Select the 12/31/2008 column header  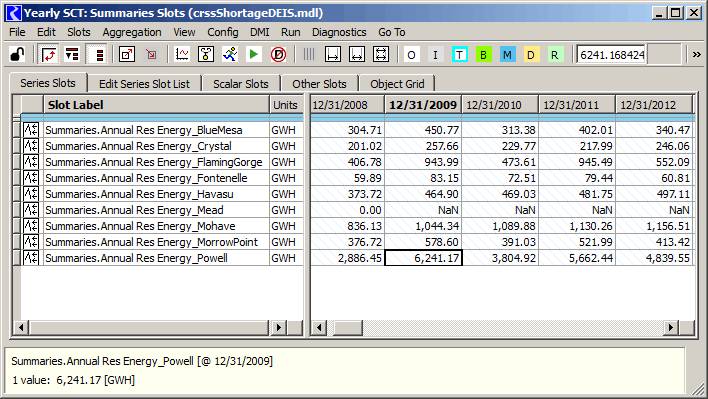coord(347,105)
